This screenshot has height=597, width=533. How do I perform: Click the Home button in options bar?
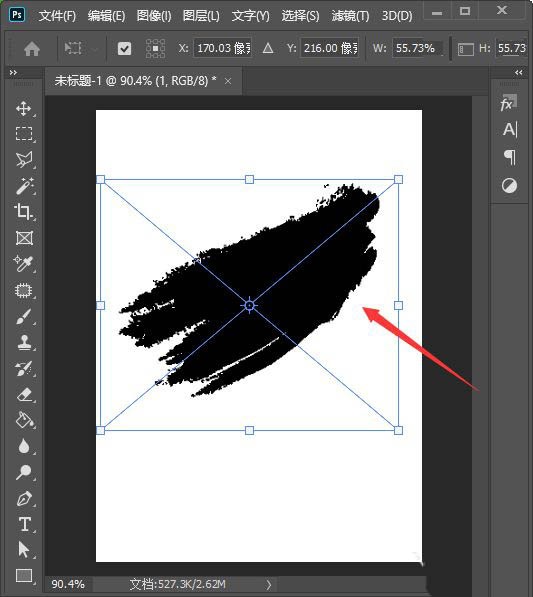coord(32,49)
